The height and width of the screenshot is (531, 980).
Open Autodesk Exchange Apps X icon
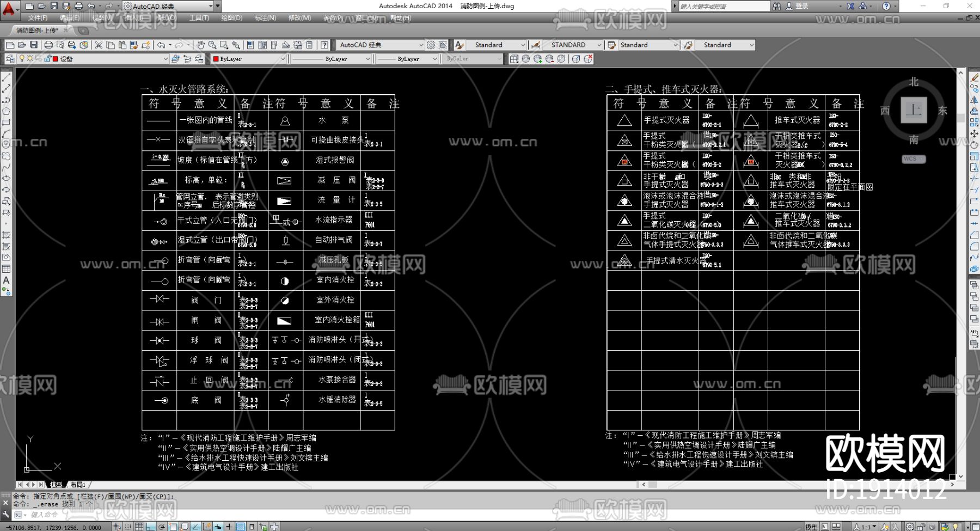850,6
